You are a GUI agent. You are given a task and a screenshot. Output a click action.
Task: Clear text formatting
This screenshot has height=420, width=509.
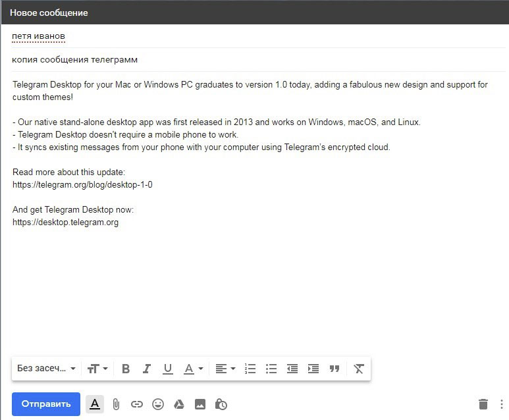point(359,369)
